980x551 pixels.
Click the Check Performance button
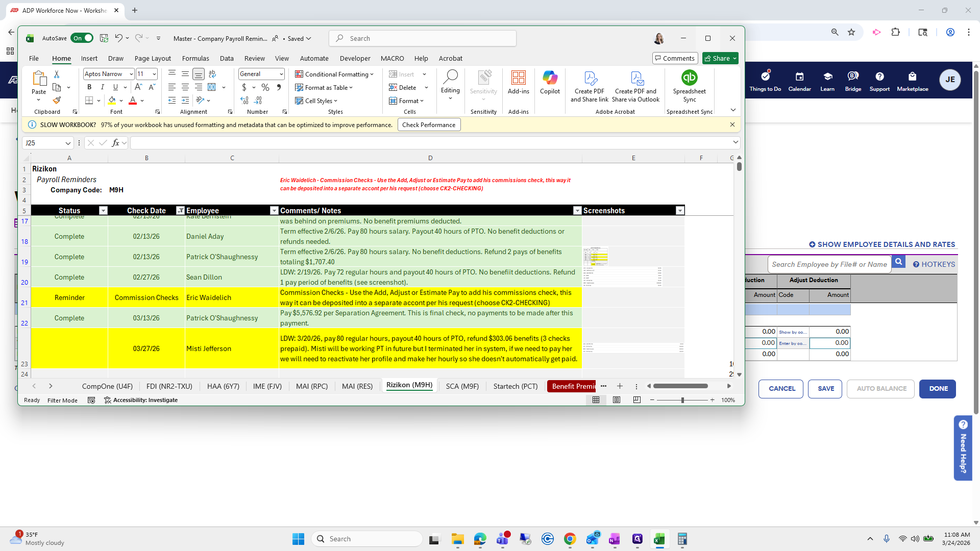point(428,125)
